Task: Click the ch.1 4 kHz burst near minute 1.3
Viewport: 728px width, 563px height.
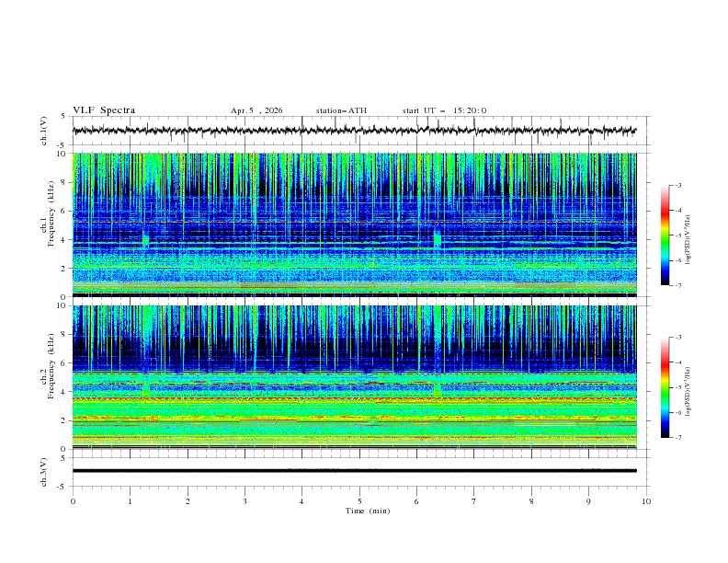Action: (146, 238)
